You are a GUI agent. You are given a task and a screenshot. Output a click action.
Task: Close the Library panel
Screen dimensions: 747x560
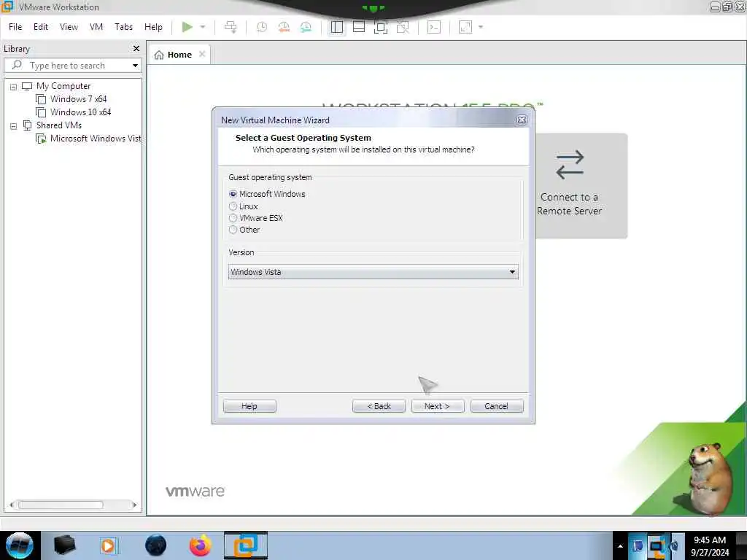pyautogui.click(x=136, y=49)
